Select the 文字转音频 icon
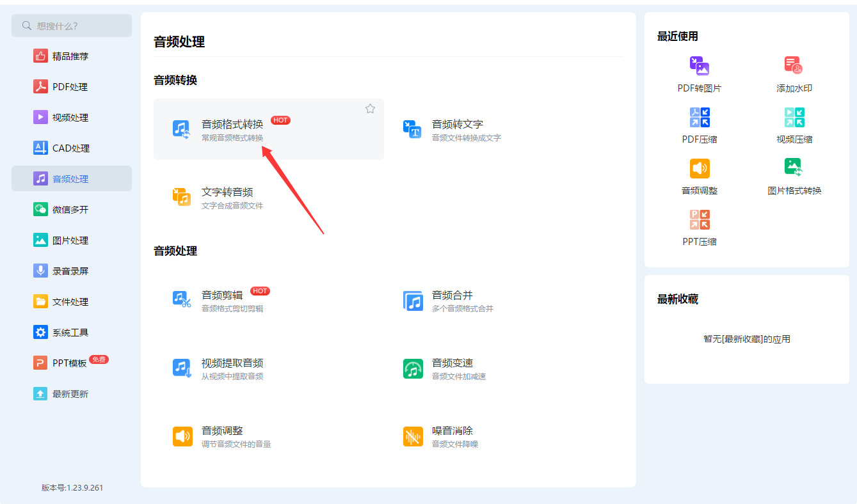 pyautogui.click(x=182, y=196)
